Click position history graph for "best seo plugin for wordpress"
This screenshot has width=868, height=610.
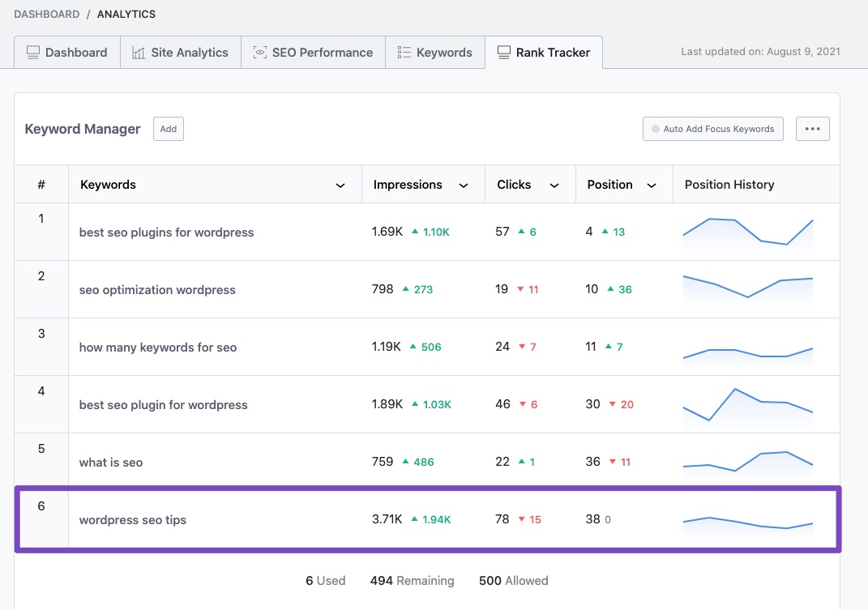[747, 404]
